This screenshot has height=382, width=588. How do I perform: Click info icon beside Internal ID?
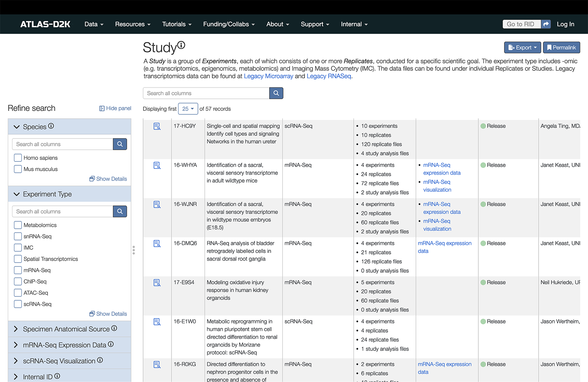[x=57, y=376]
